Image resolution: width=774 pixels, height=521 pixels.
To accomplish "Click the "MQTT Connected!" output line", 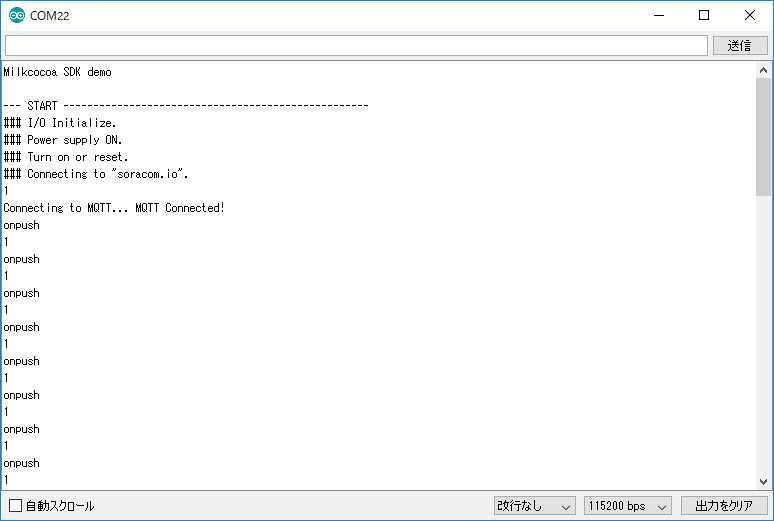I will pyautogui.click(x=114, y=208).
